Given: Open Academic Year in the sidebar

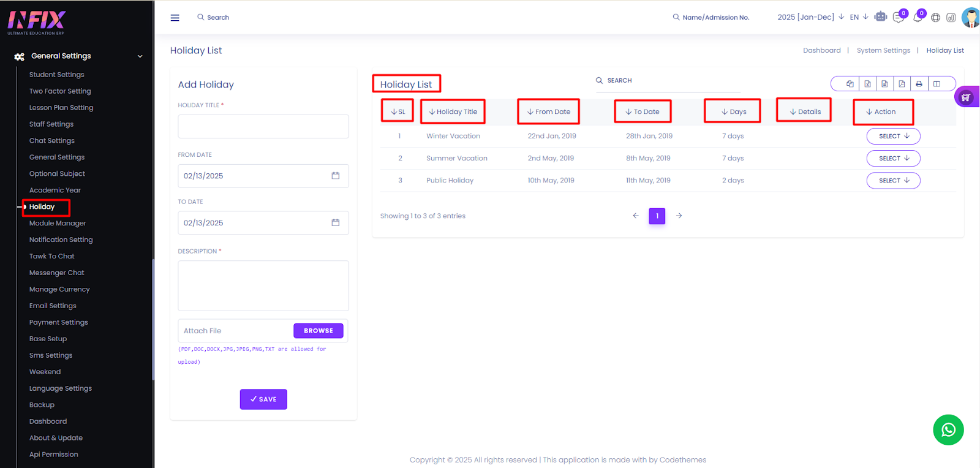Looking at the screenshot, I should pyautogui.click(x=55, y=191).
